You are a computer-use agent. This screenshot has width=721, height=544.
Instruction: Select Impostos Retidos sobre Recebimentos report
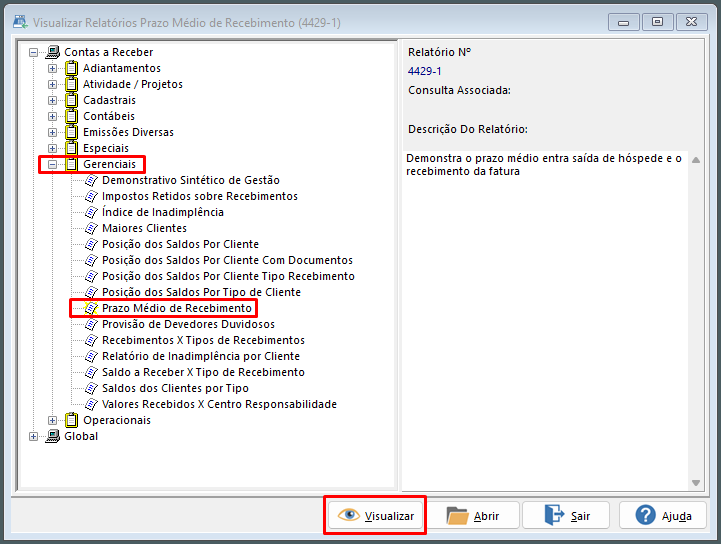coord(200,196)
